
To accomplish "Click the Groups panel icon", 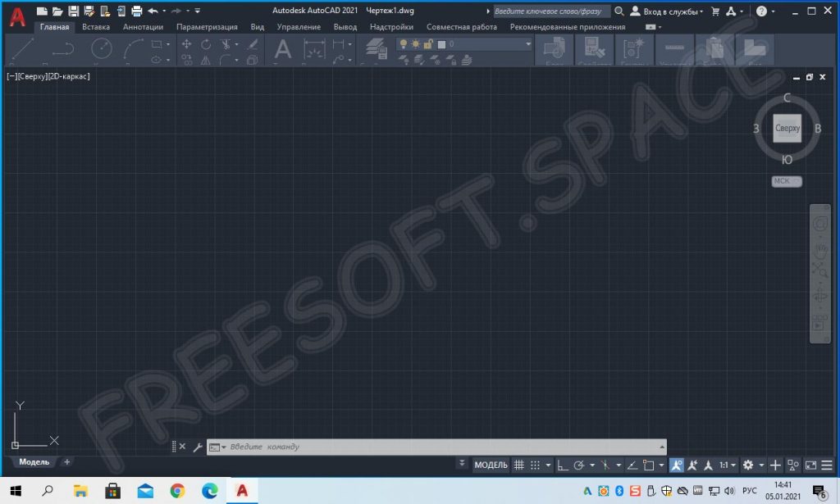I will point(634,48).
